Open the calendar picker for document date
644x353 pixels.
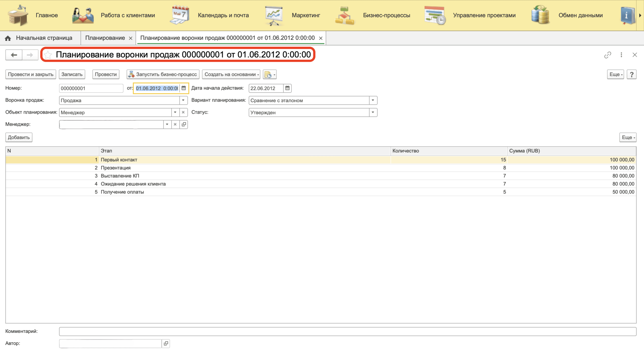click(x=183, y=88)
